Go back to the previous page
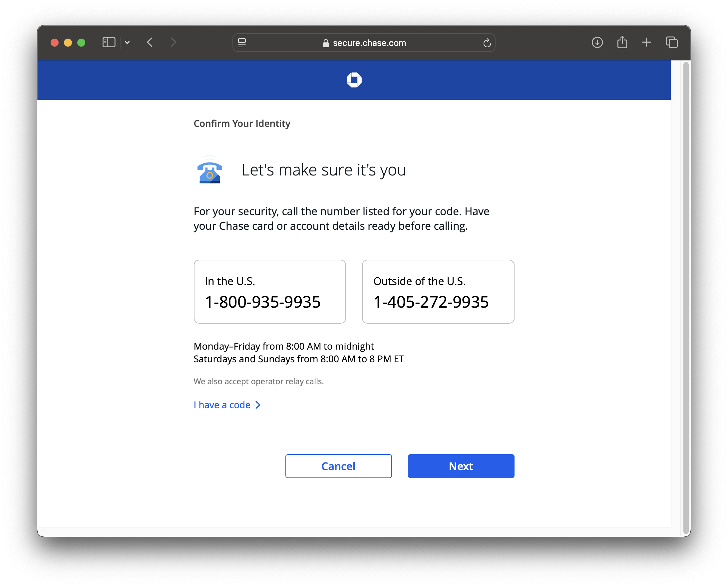 tap(150, 43)
